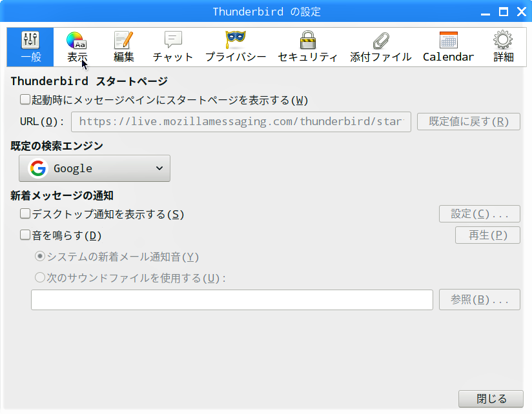Click the start page URL field
The image size is (532, 414).
(x=241, y=122)
